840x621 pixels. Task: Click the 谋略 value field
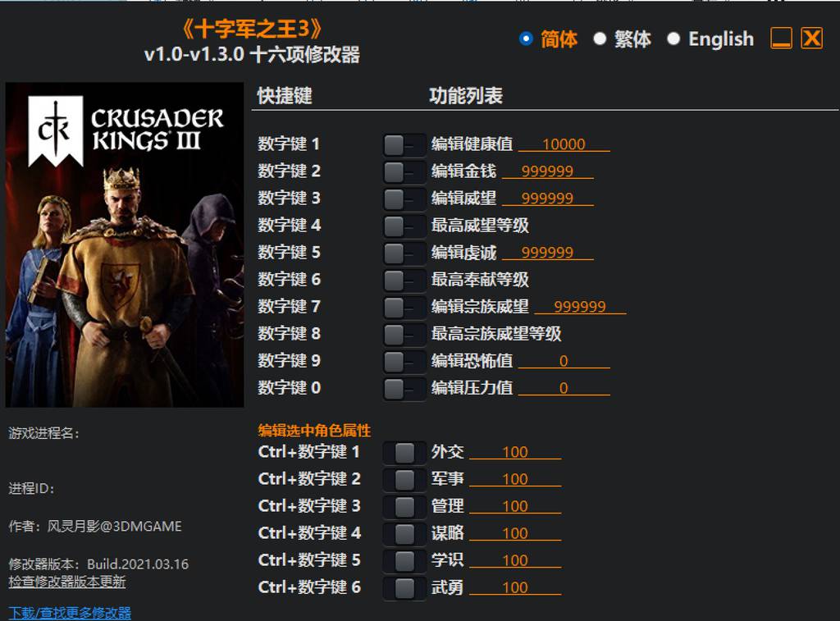coord(515,533)
